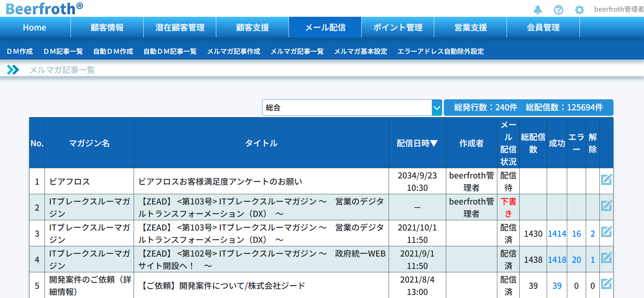This screenshot has height=298, width=644.
Task: Click the beerfroth管理者 user name
Action: [x=618, y=10]
